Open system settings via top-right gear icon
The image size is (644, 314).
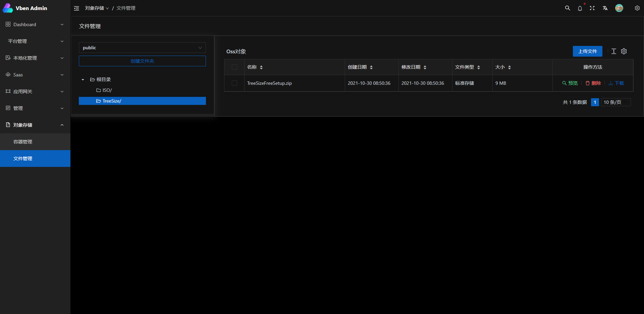point(637,8)
